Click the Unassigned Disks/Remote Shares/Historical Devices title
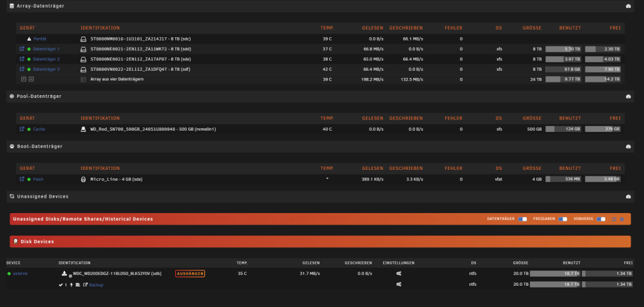 (83, 219)
